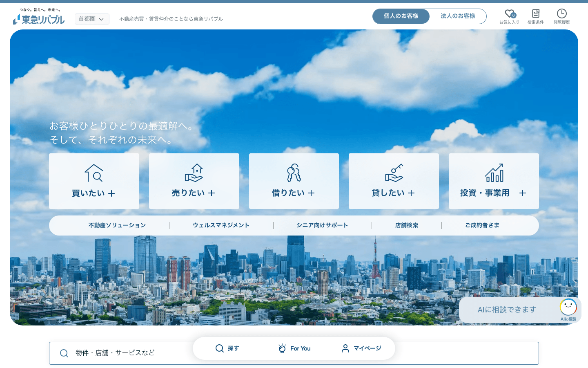The image size is (588, 368).
Task: Open saved search conditions icon
Action: click(x=536, y=13)
